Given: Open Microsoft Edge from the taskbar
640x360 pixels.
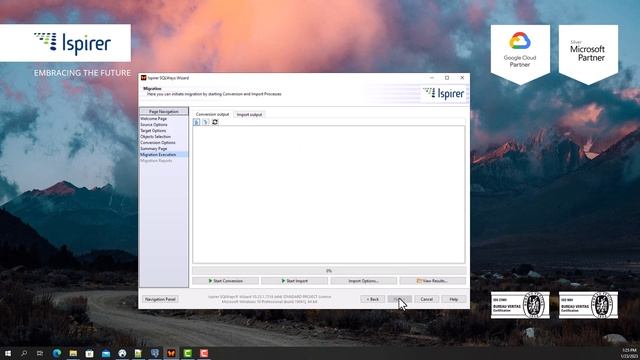Looking at the screenshot, I should point(57,353).
